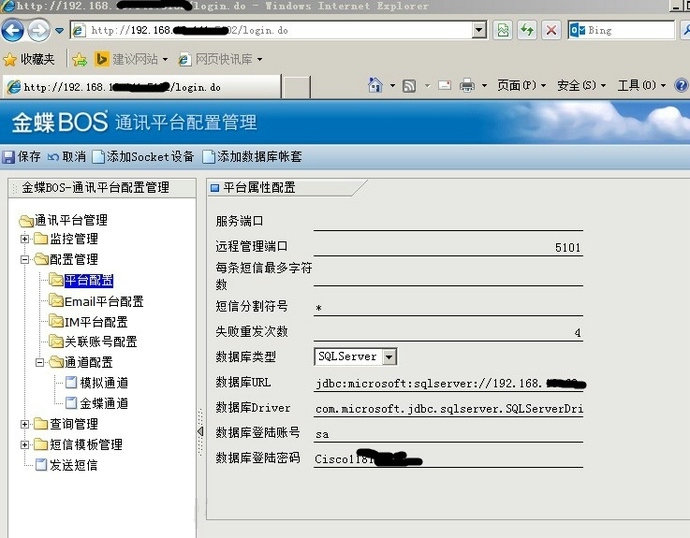This screenshot has height=538, width=690.
Task: Open the 页面(P) menu
Action: pyautogui.click(x=521, y=85)
